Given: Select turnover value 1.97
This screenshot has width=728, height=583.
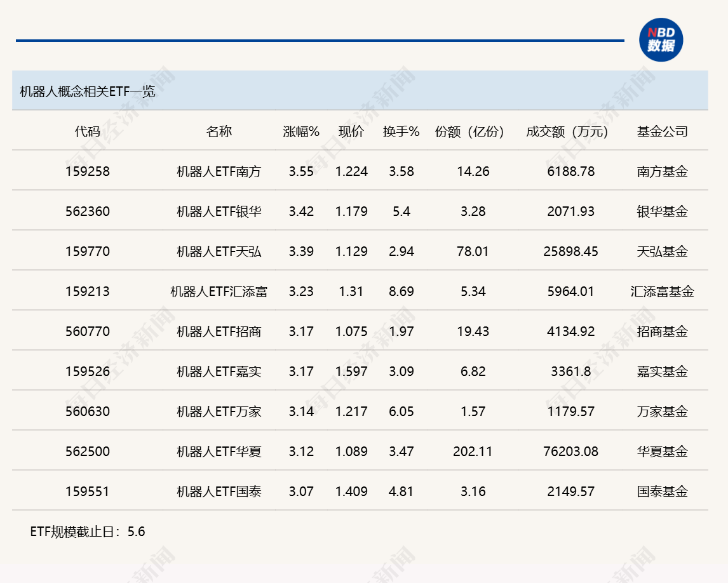Looking at the screenshot, I should pyautogui.click(x=401, y=331).
